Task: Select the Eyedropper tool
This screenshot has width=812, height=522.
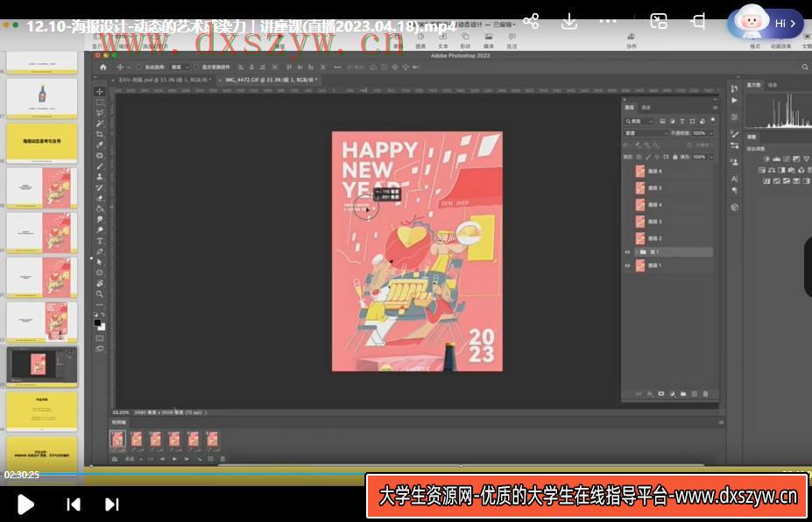Action: point(100,145)
